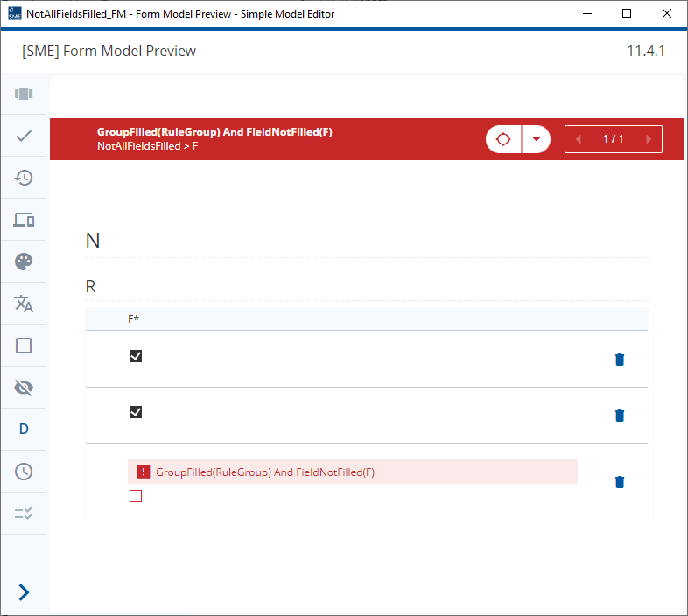The image size is (688, 616).
Task: Click the SME app icon in title bar
Action: 15,14
